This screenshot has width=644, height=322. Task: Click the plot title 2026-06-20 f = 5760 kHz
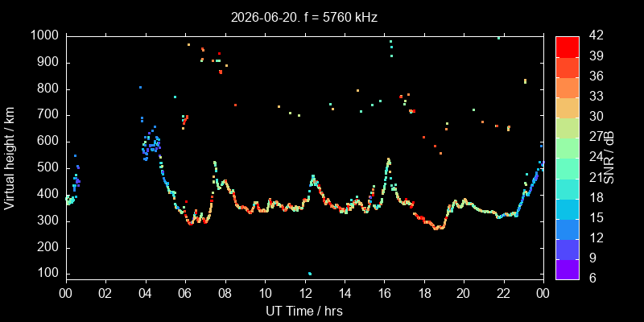coord(304,18)
